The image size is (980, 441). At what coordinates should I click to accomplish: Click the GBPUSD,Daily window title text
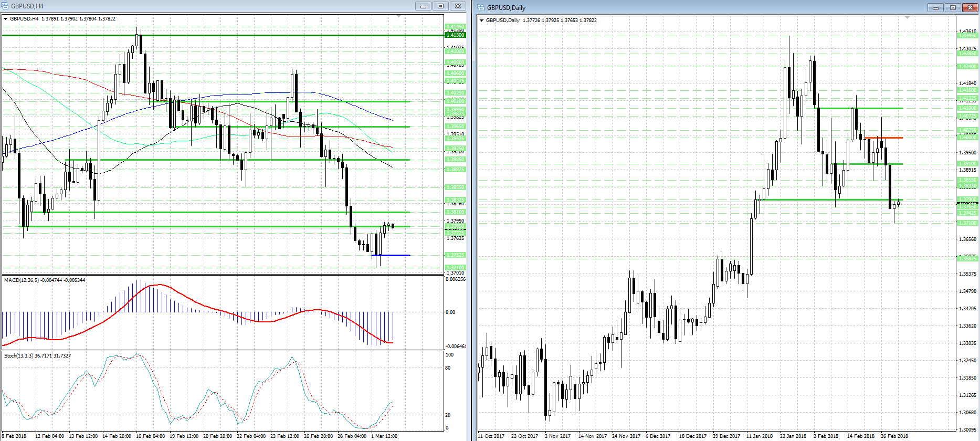click(506, 8)
